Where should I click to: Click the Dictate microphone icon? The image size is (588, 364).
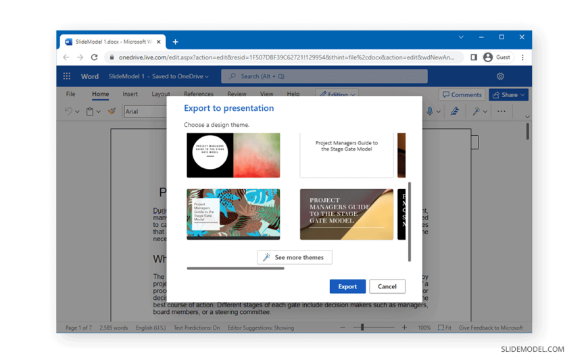pos(430,111)
